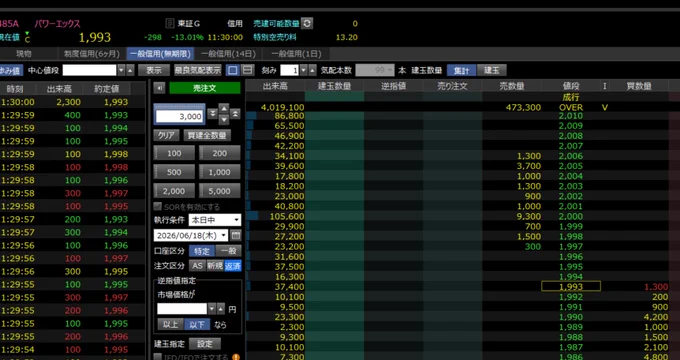Open the 制度信用(6ヶ月) tab

92,54
